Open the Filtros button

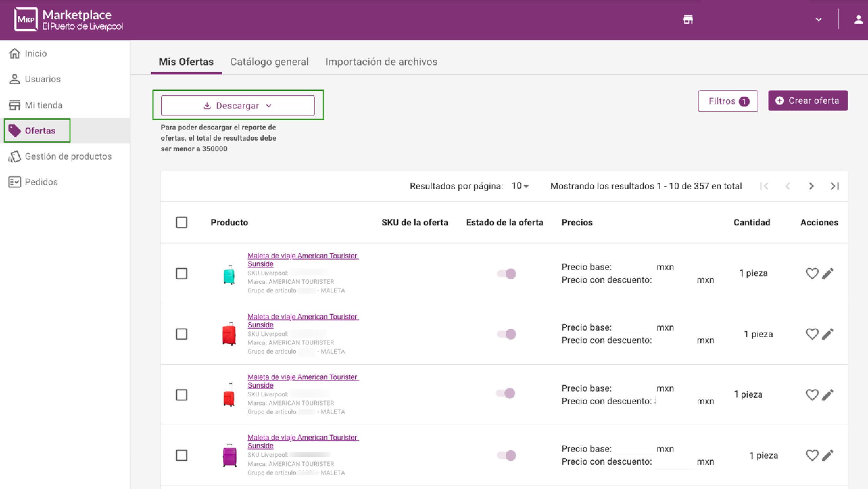[x=728, y=101]
